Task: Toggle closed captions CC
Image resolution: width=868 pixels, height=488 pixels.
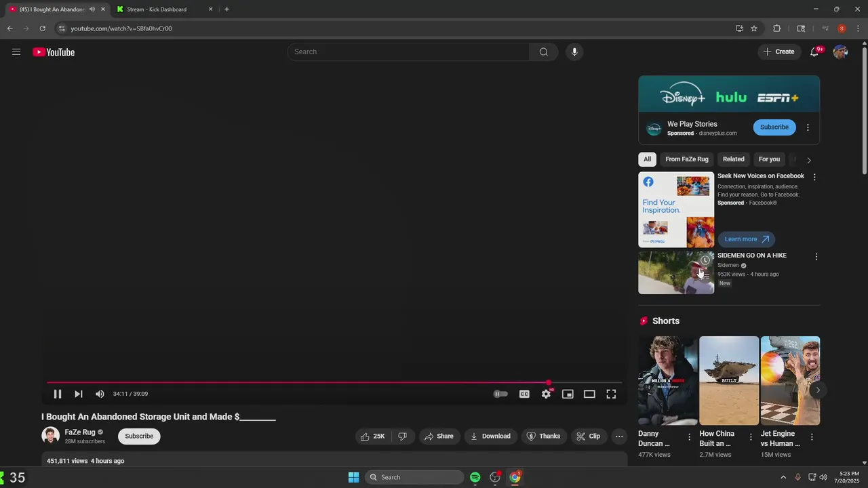Action: 524,394
